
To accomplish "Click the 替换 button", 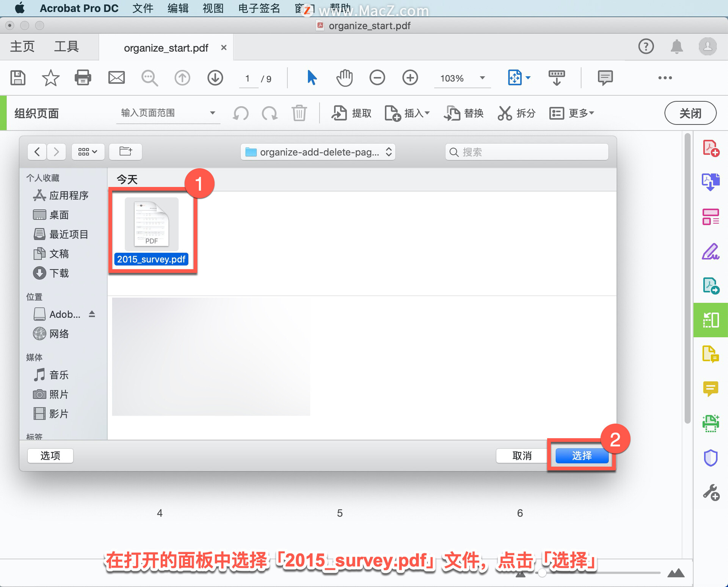I will (x=463, y=113).
